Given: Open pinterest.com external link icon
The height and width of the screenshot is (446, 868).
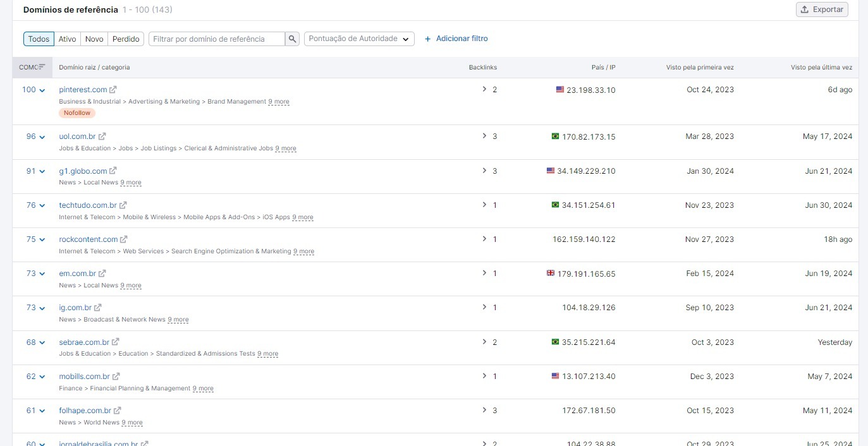Looking at the screenshot, I should (x=113, y=90).
